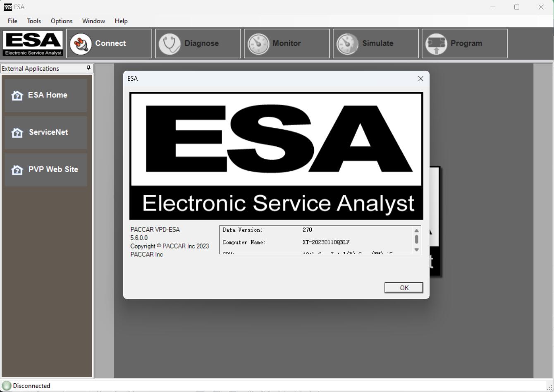Click the ESA logo in toolbar
This screenshot has width=554, height=392.
(33, 43)
